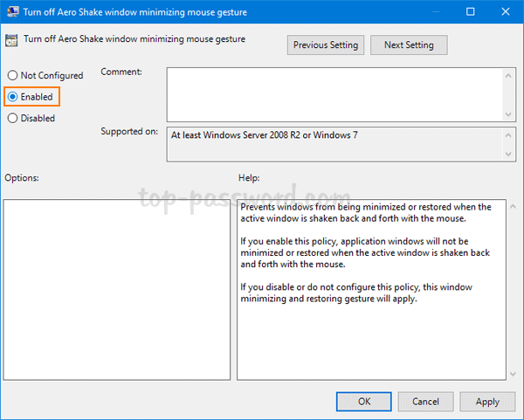This screenshot has width=524, height=420.
Task: Go to Previous Setting
Action: (x=326, y=45)
